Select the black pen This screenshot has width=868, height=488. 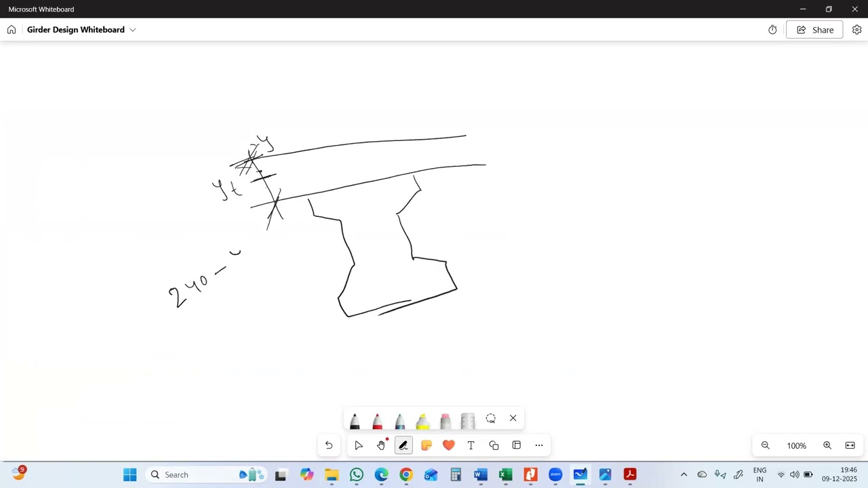coord(354,421)
